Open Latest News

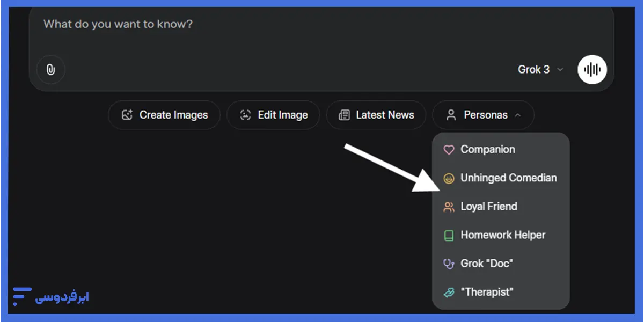point(376,115)
